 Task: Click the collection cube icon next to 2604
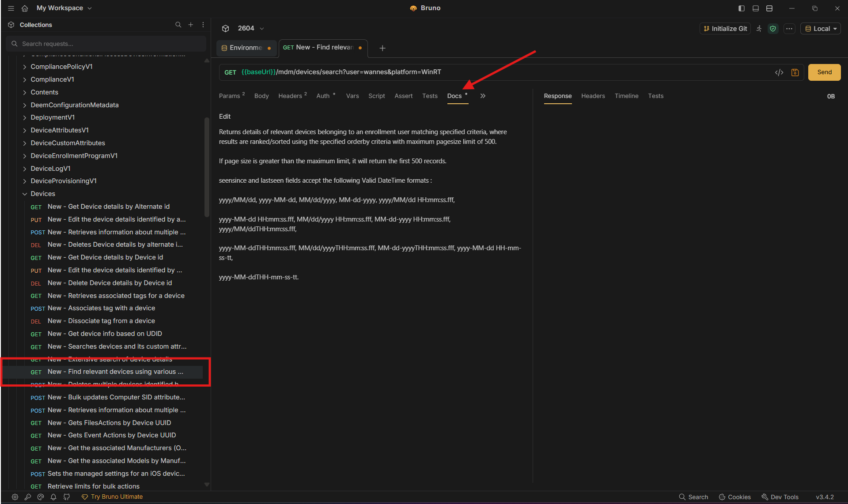click(226, 28)
